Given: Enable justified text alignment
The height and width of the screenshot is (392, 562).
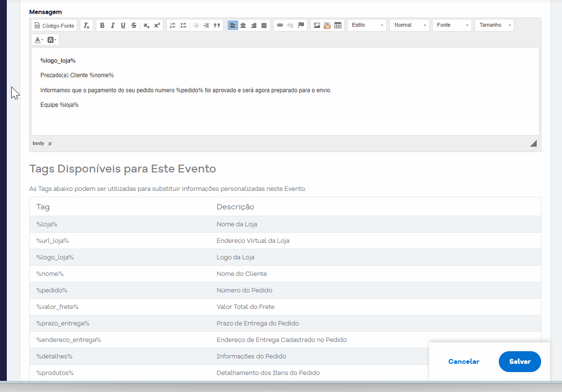Looking at the screenshot, I should (x=264, y=25).
